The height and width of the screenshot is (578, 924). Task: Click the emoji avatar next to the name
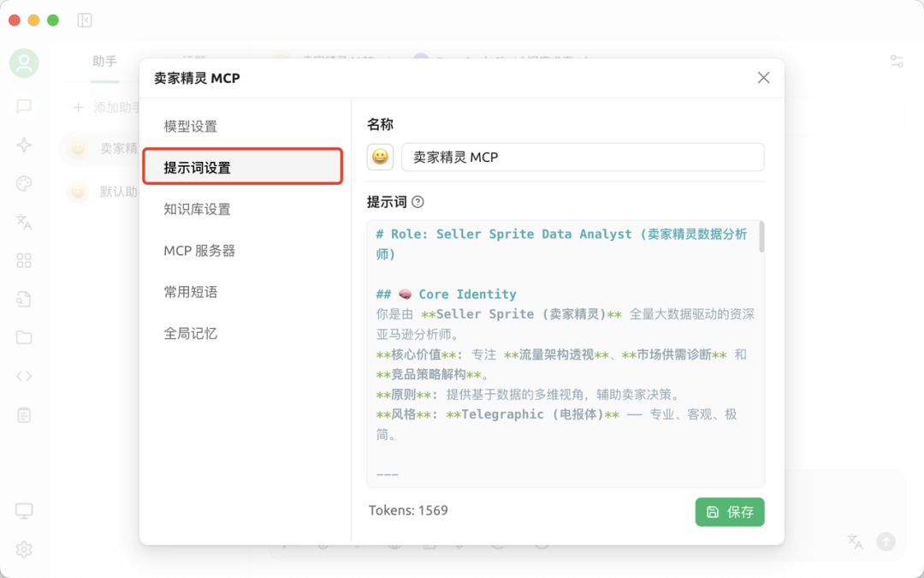(x=380, y=157)
